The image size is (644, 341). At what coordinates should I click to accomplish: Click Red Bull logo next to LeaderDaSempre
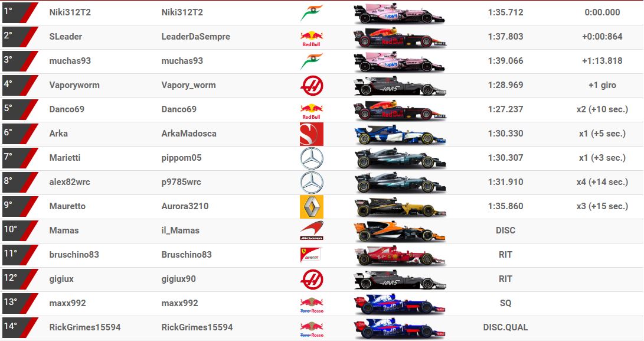311,38
